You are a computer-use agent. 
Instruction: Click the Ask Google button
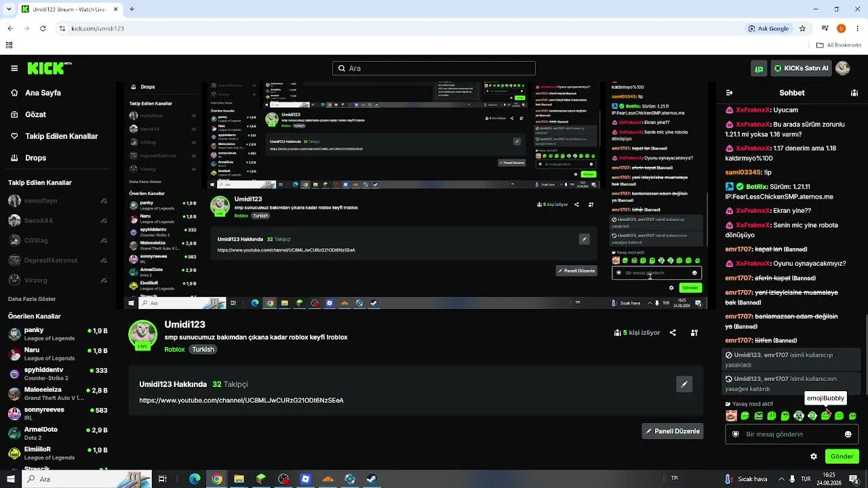pyautogui.click(x=768, y=28)
